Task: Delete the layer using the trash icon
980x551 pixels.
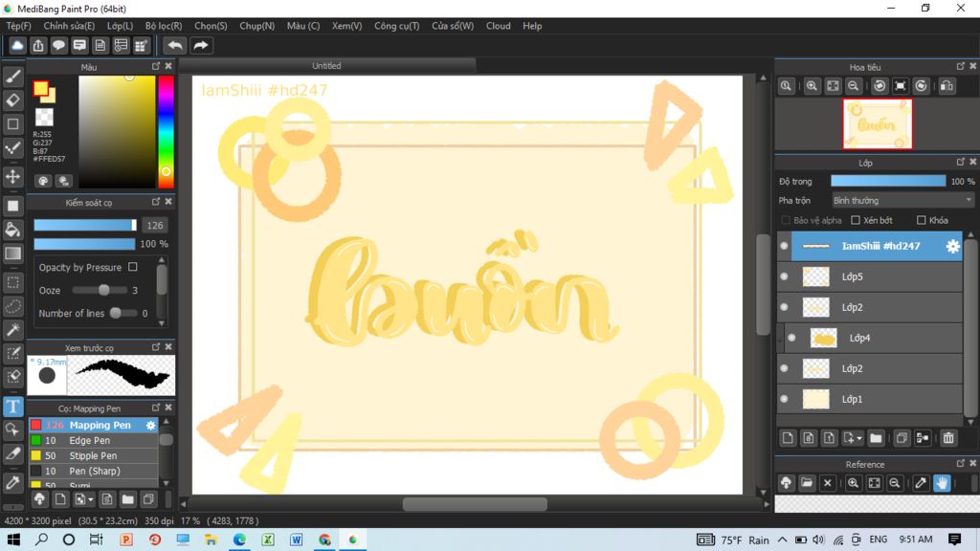Action: tap(948, 438)
